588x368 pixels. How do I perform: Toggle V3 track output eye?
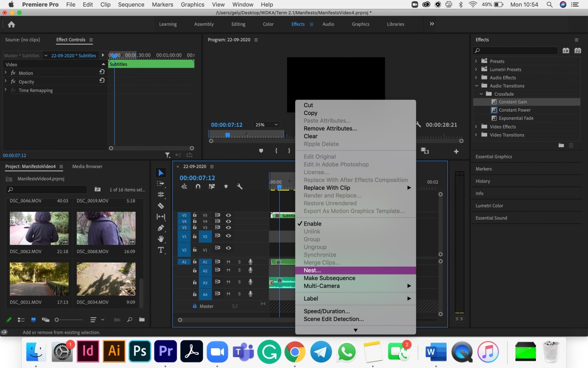[228, 227]
